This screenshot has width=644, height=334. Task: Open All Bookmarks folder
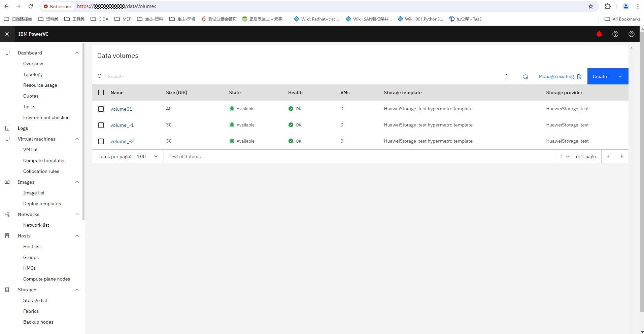(x=622, y=19)
